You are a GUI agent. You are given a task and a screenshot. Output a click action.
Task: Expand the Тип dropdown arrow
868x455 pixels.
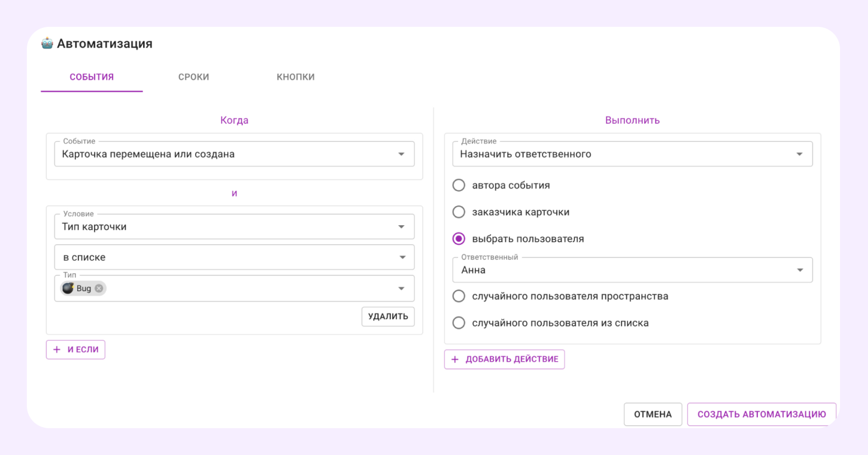[401, 288]
